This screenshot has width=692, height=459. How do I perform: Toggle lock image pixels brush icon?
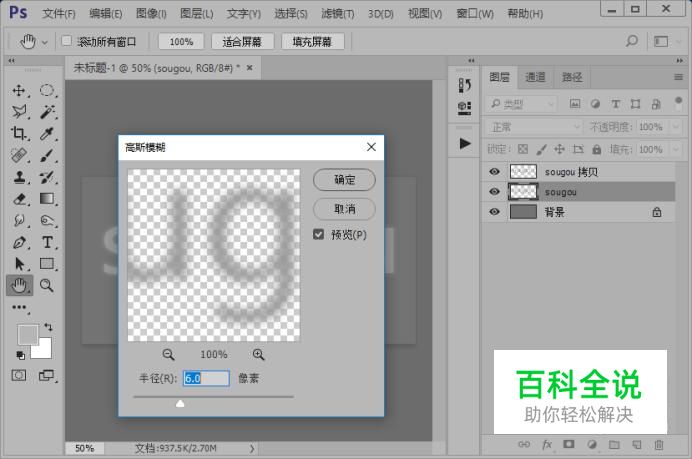point(541,149)
